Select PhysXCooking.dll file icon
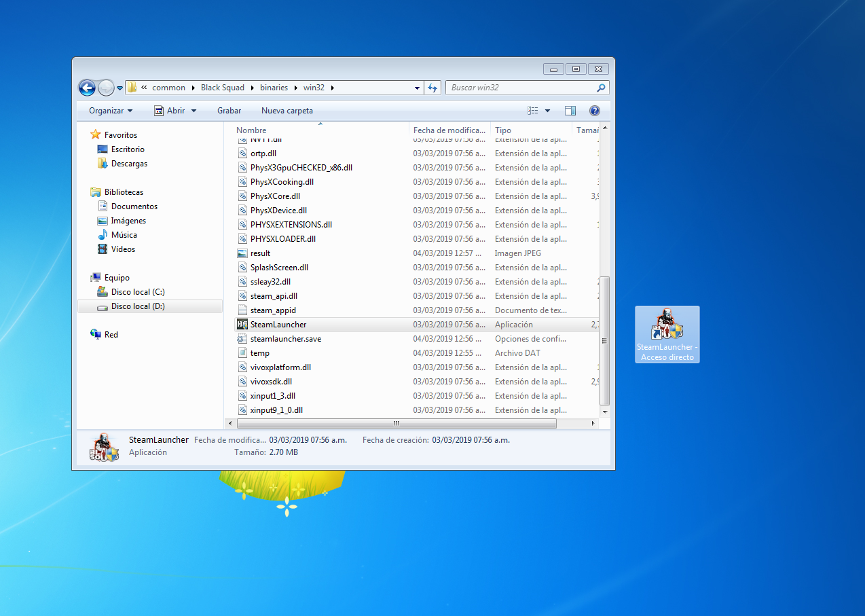 [x=242, y=182]
